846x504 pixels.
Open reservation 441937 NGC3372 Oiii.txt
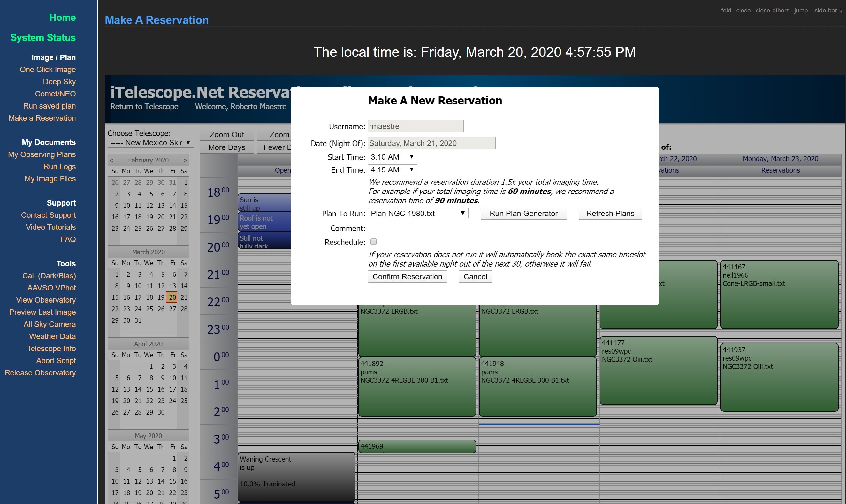coord(779,377)
